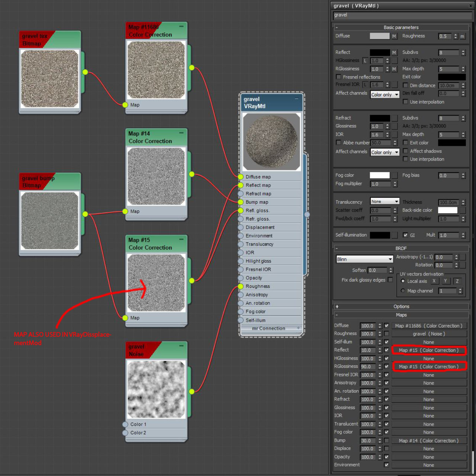Image resolution: width=476 pixels, height=476 pixels.
Task: Open Map #11686 (Color Correction) Diffuse map button
Action: pos(429,326)
